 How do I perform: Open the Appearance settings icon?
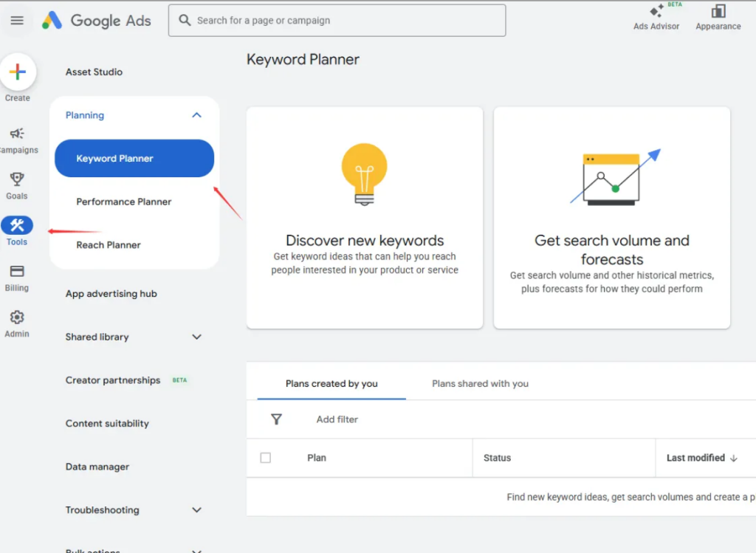pyautogui.click(x=716, y=15)
